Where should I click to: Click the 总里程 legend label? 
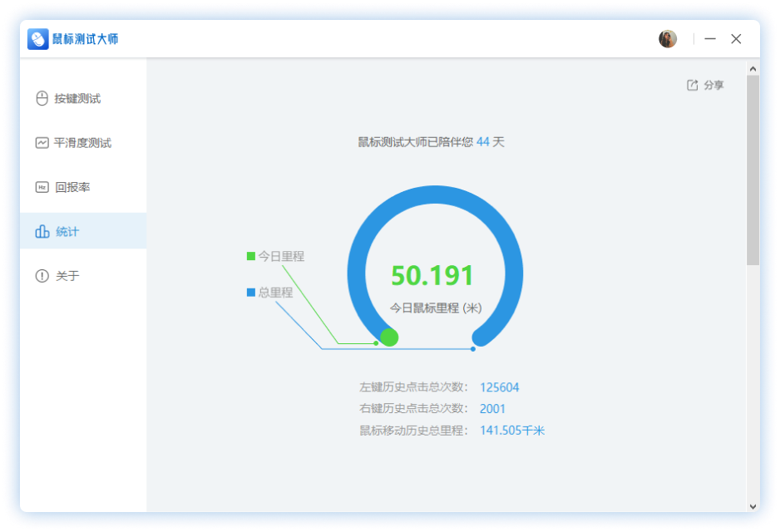(275, 293)
